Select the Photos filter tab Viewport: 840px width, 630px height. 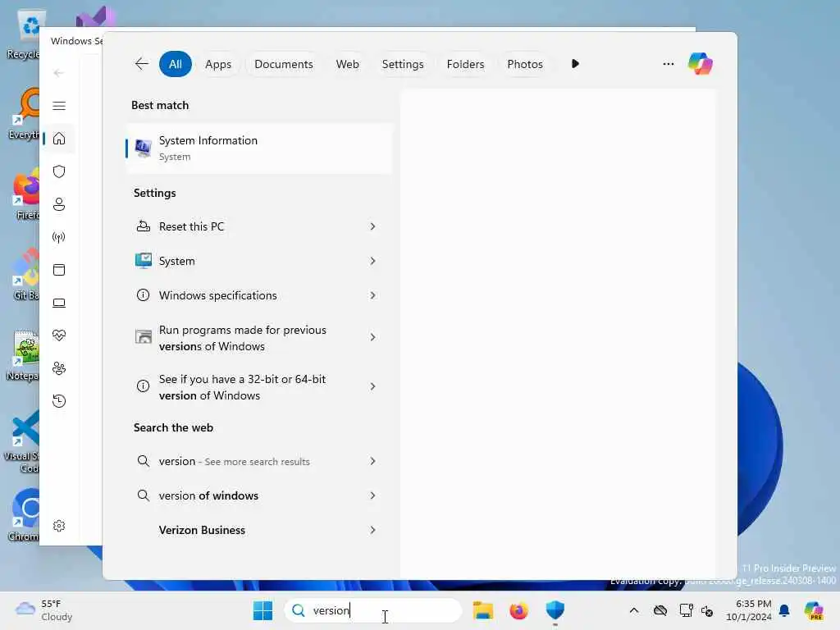coord(525,64)
